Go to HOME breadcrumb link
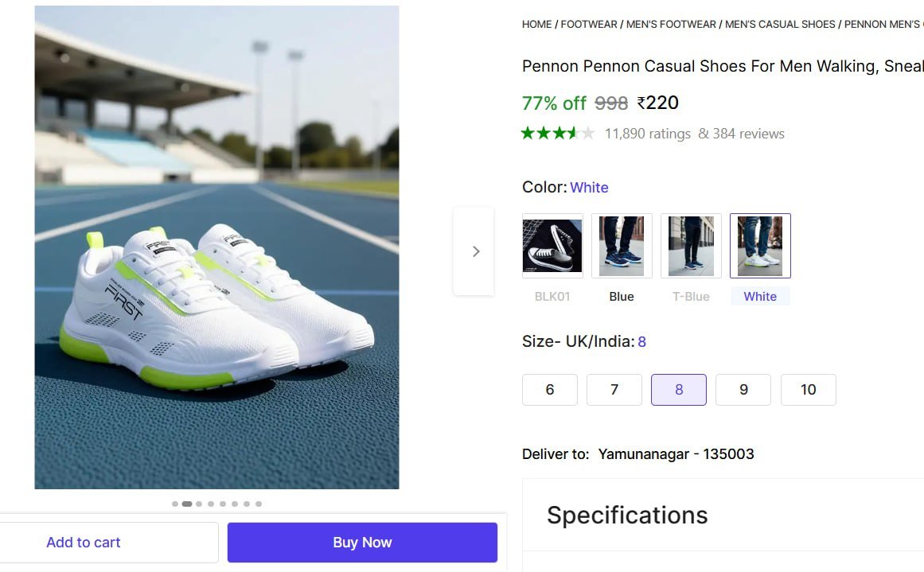The image size is (924, 572). (x=536, y=25)
